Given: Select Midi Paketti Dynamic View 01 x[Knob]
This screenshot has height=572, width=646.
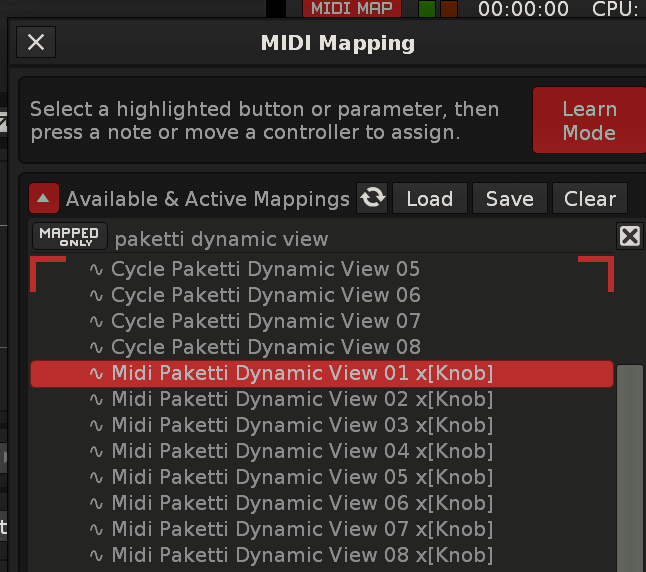Looking at the screenshot, I should pyautogui.click(x=302, y=373).
